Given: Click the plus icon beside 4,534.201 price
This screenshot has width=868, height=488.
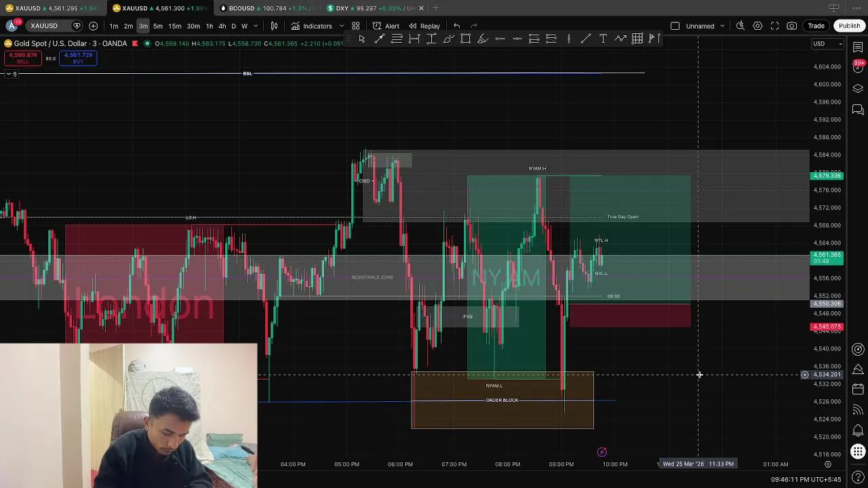Looking at the screenshot, I should 805,375.
